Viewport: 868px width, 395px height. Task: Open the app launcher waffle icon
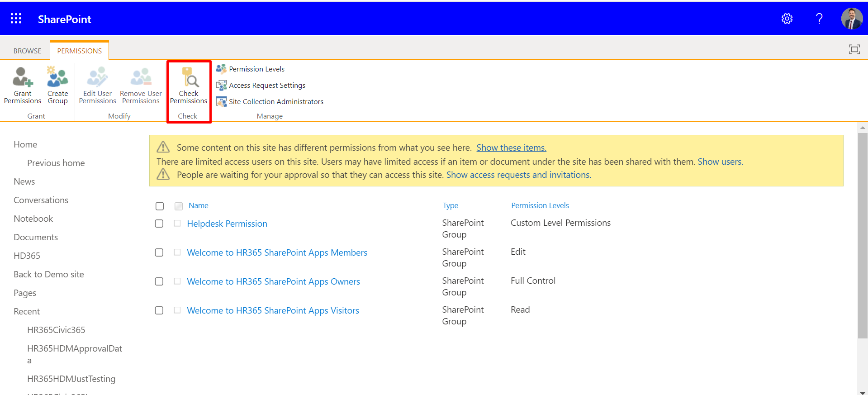(16, 19)
